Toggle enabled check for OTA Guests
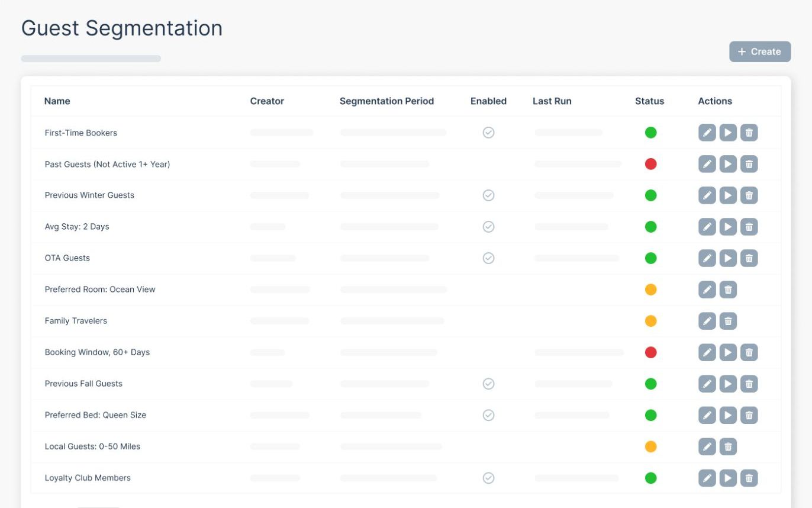 (488, 258)
